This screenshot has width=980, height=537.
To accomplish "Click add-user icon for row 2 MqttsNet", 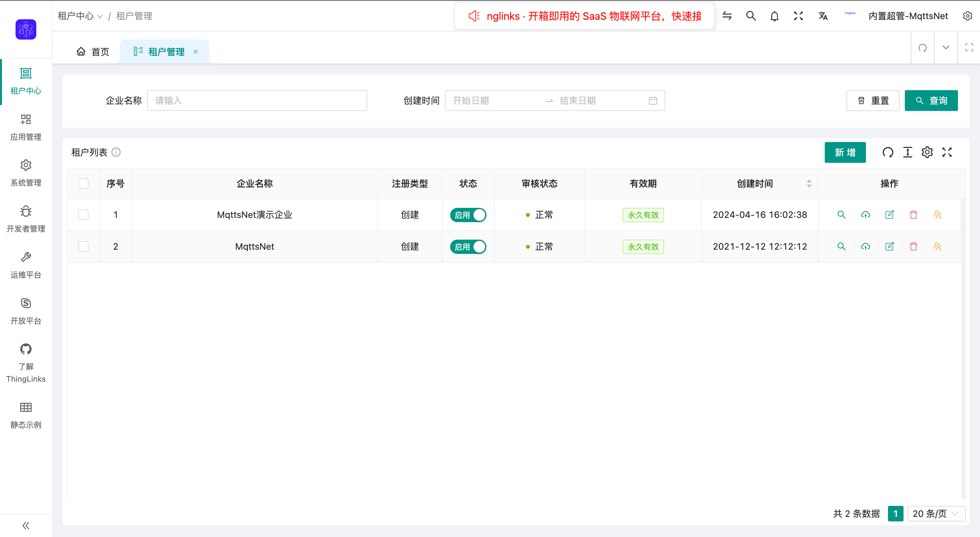I will click(x=938, y=246).
